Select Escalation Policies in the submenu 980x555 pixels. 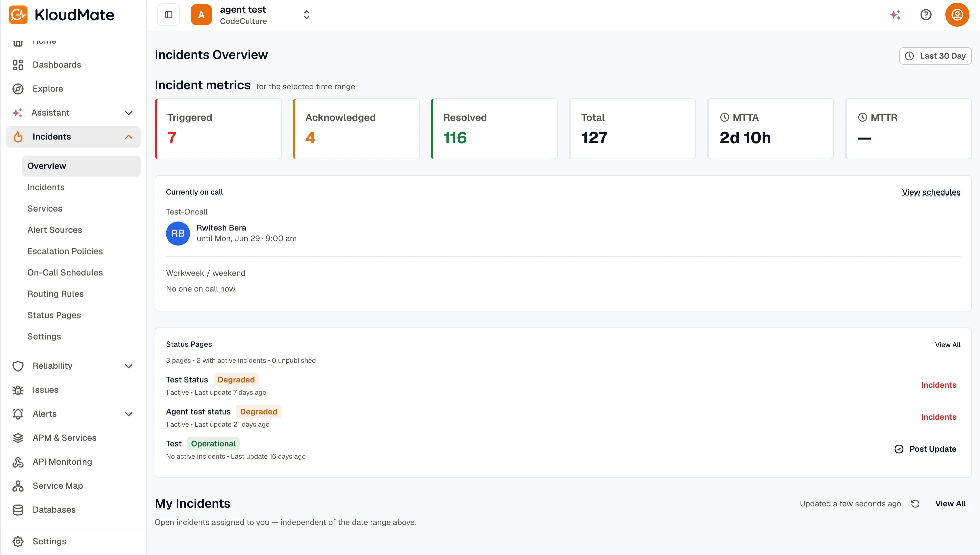pyautogui.click(x=65, y=251)
